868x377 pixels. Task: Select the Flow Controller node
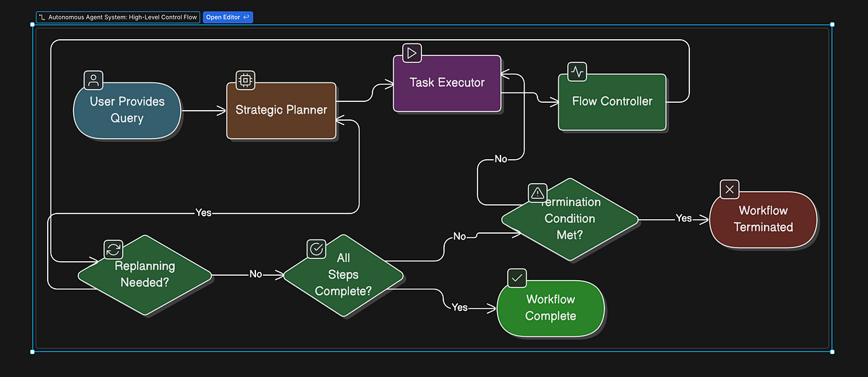tap(612, 102)
